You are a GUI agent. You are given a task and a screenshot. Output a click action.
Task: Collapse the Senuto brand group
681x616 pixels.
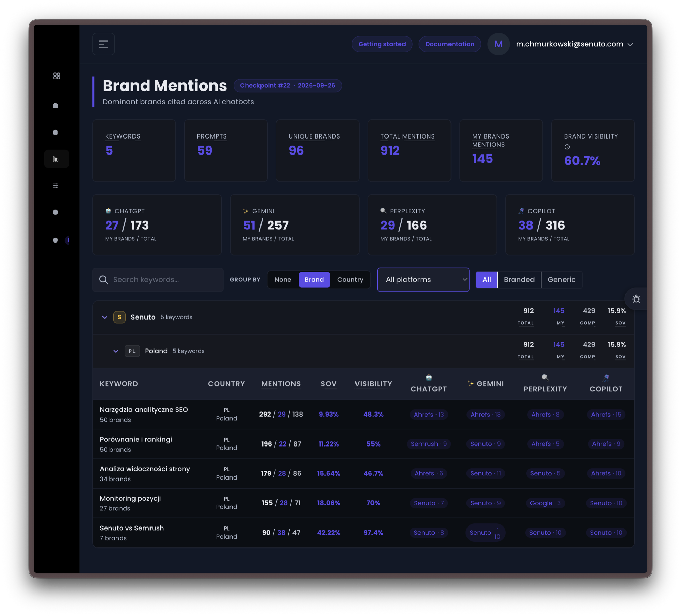(105, 317)
